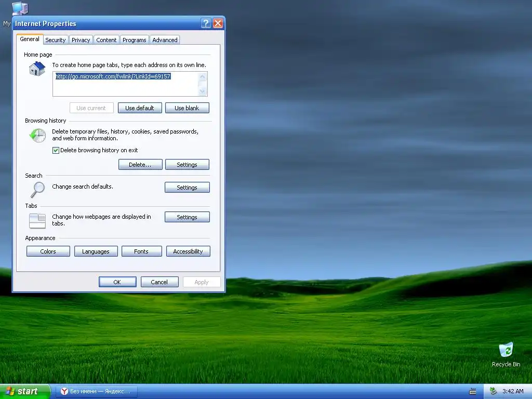The height and width of the screenshot is (399, 532).
Task: Click the Fonts button
Action: tap(141, 251)
